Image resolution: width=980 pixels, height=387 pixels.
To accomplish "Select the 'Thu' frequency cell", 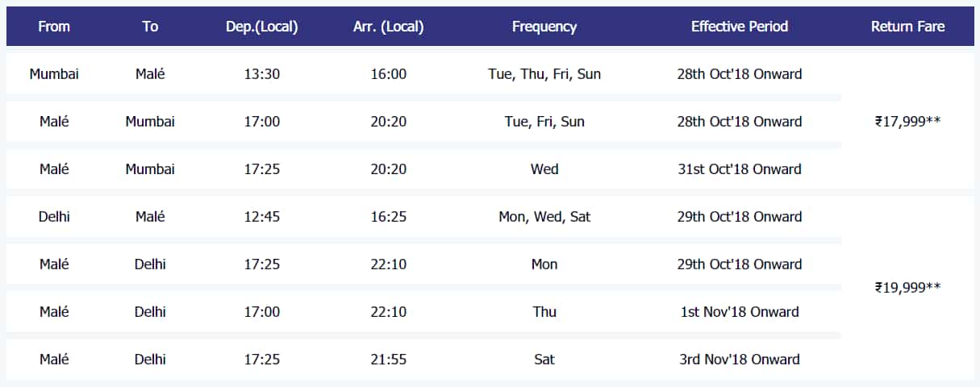I will 544,312.
